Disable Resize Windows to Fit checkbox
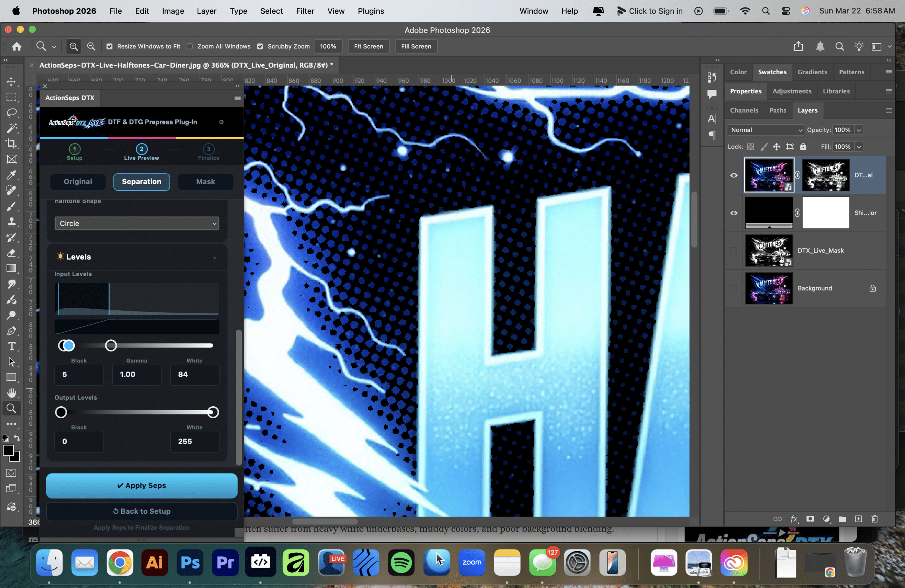Viewport: 905px width, 588px height. [x=110, y=46]
